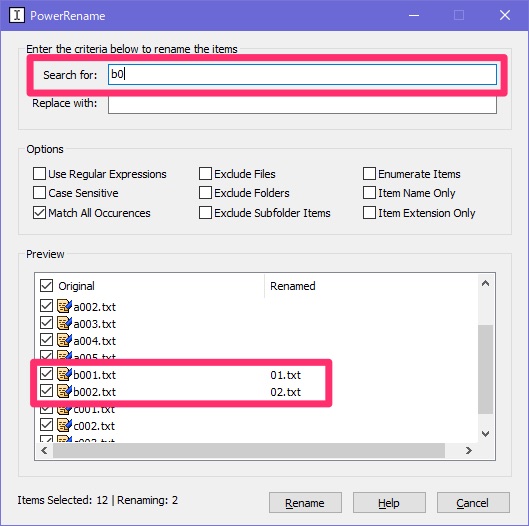This screenshot has height=526, width=529.
Task: Click the a003.txt file icon
Action: point(64,323)
